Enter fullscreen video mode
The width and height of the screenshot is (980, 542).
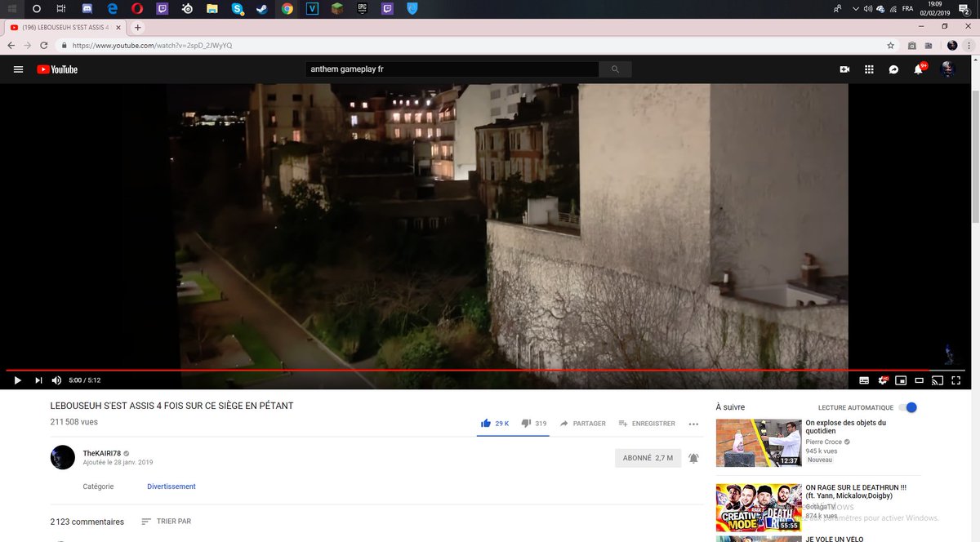[956, 380]
